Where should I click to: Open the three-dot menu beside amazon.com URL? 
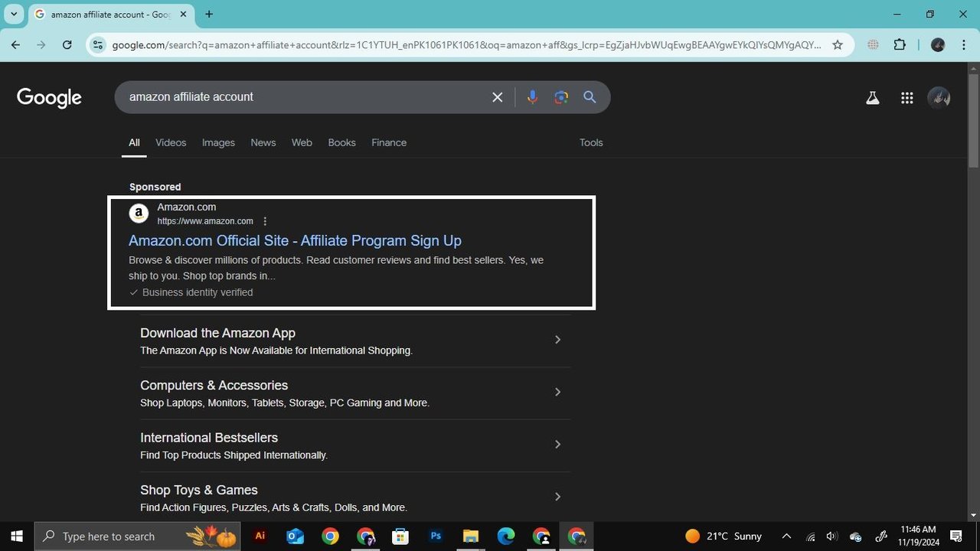coord(265,221)
